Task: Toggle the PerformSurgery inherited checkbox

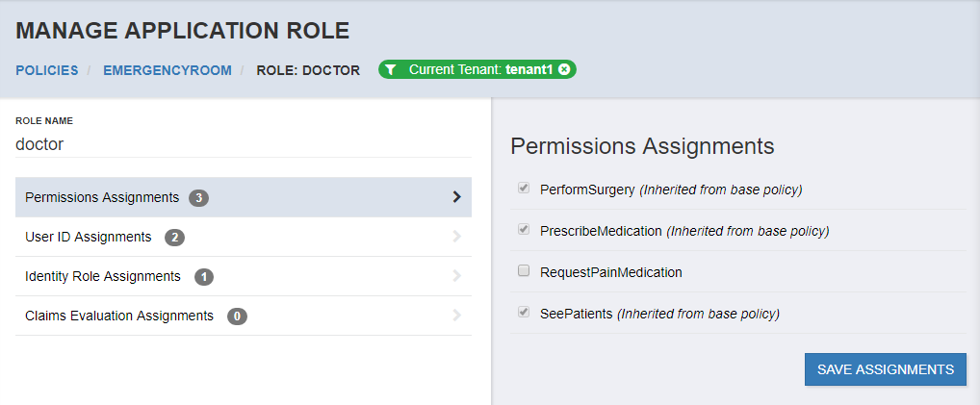Action: 524,189
